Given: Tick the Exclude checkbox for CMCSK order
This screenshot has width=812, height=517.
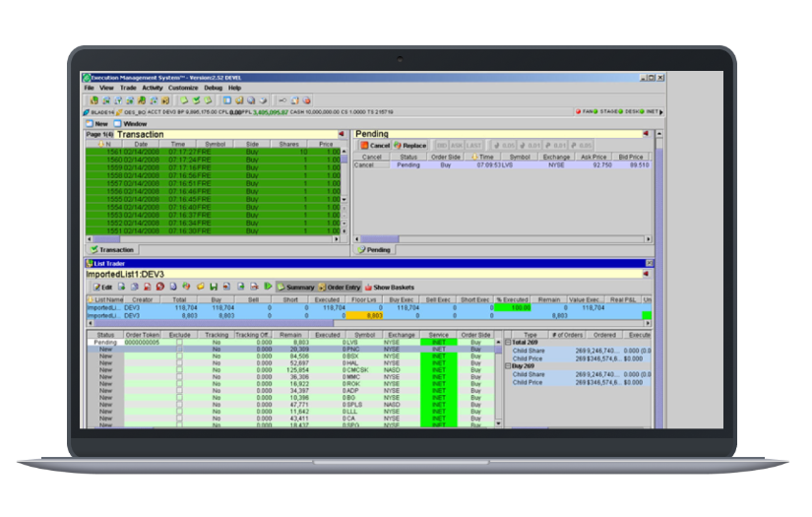Looking at the screenshot, I should click(179, 370).
